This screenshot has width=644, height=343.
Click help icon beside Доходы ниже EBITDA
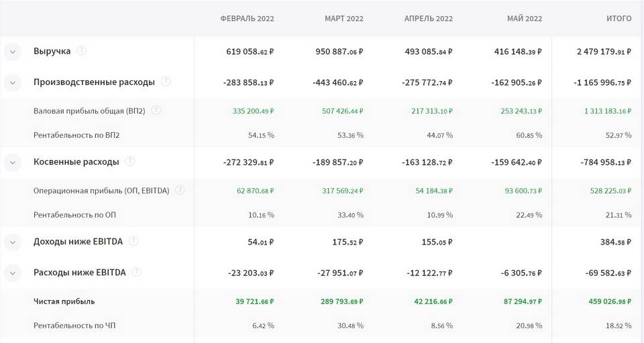pyautogui.click(x=133, y=241)
